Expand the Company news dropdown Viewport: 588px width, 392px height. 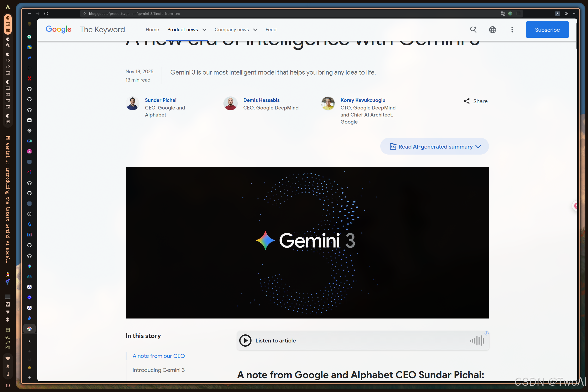[255, 30]
